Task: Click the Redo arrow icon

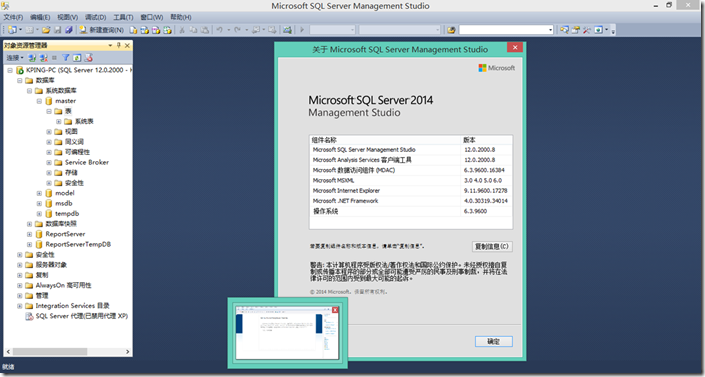Action: click(237, 30)
